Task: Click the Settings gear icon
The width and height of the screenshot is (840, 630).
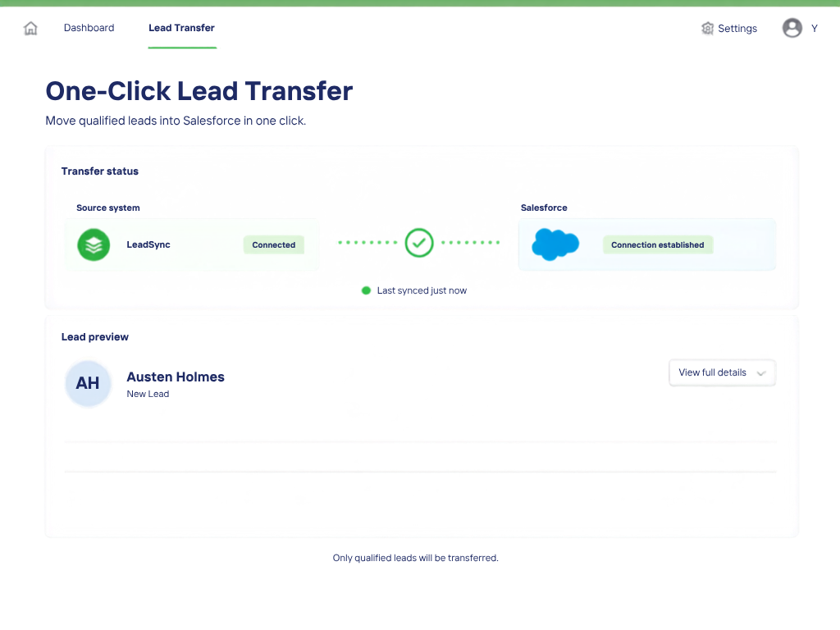Action: (708, 29)
